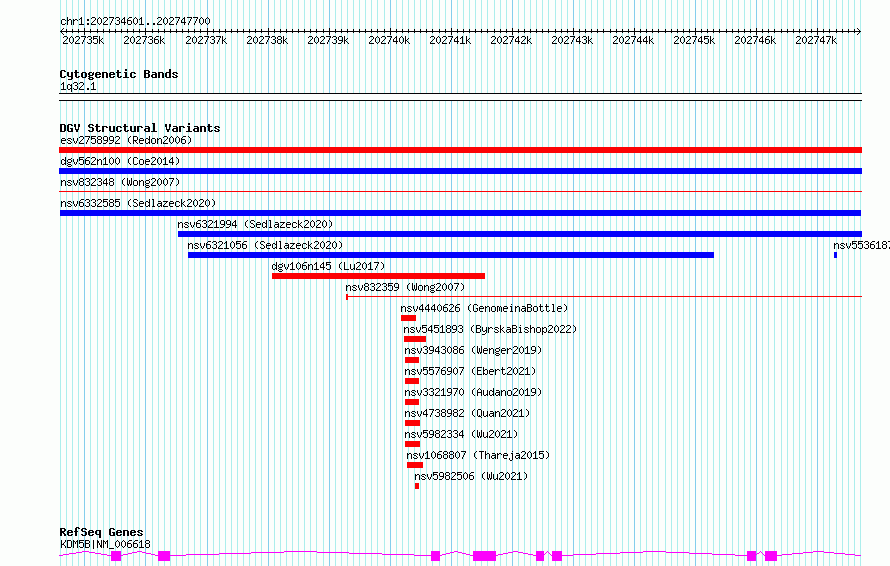Open the dgv562n100 (Coe2014) variant label
The height and width of the screenshot is (566, 890).
[x=120, y=161]
